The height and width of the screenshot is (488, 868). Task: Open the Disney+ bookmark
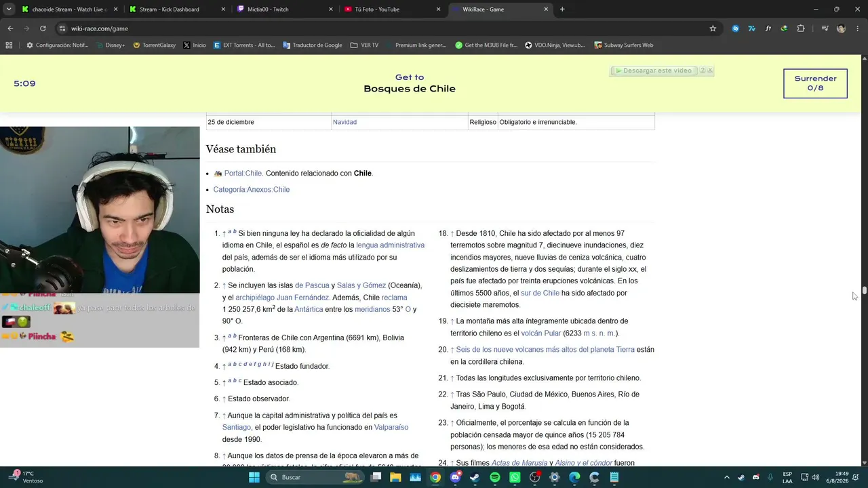coord(109,45)
